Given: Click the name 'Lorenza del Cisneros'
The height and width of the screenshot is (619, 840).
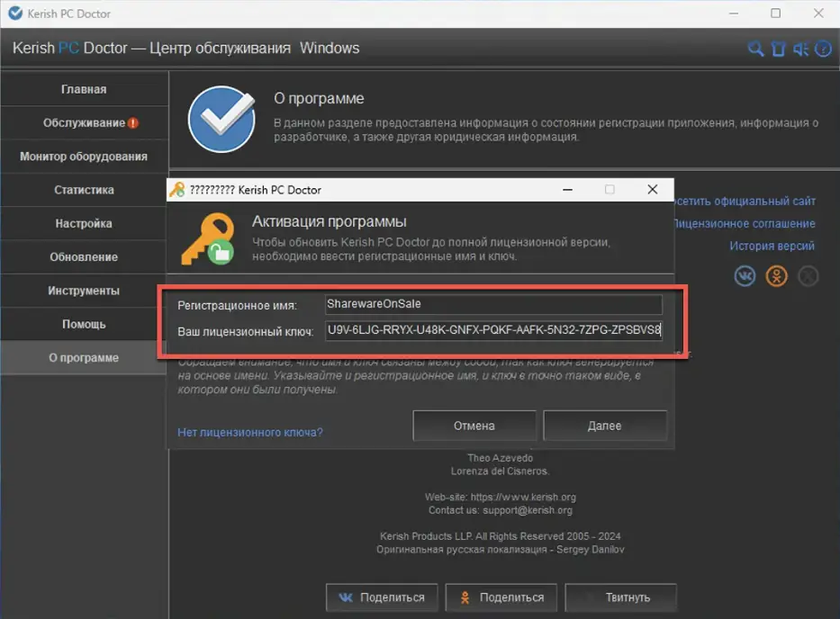Looking at the screenshot, I should [501, 471].
